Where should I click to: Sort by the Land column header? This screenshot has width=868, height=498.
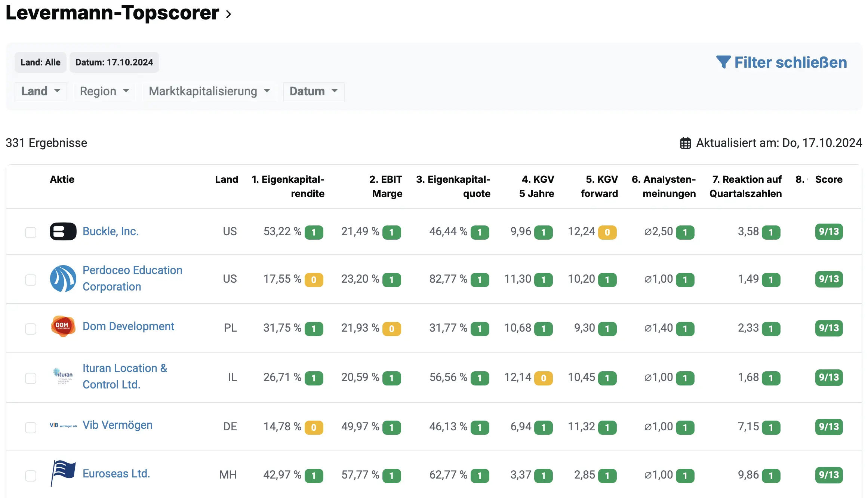click(x=227, y=179)
